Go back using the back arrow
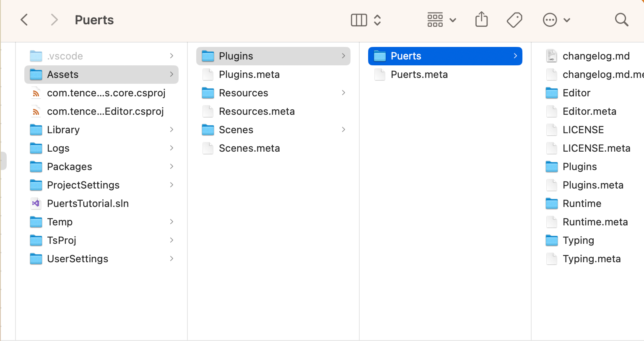The width and height of the screenshot is (644, 341). pyautogui.click(x=24, y=20)
